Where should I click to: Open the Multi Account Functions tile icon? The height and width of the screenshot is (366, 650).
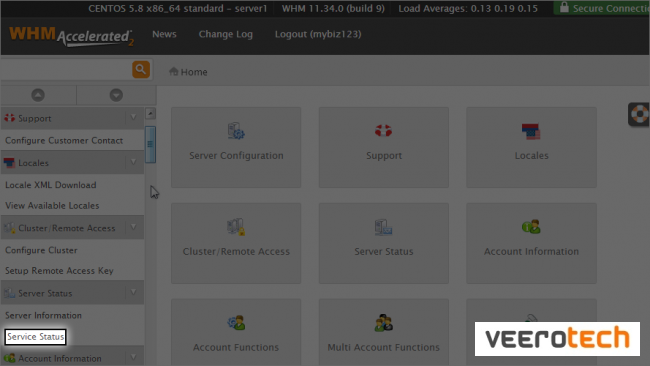[x=383, y=322]
